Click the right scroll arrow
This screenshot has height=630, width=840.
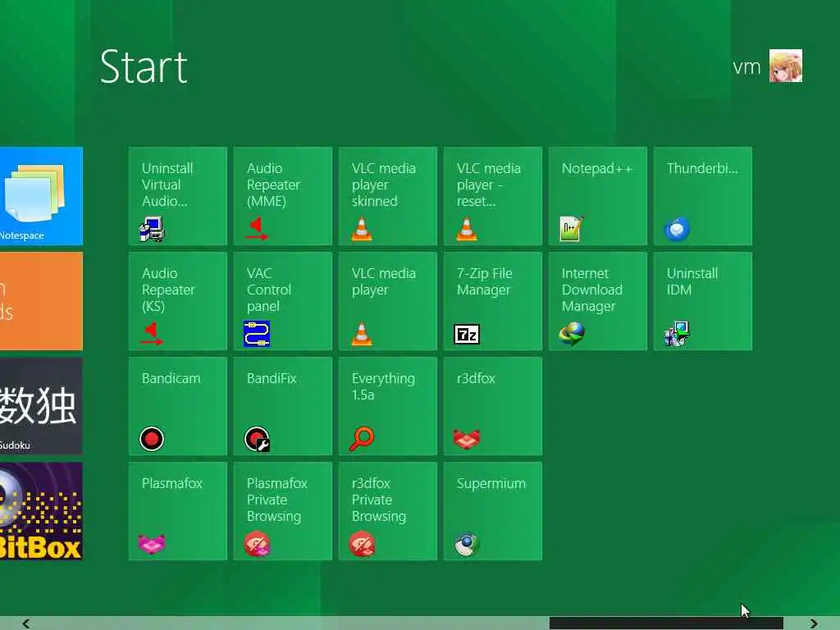tap(814, 623)
